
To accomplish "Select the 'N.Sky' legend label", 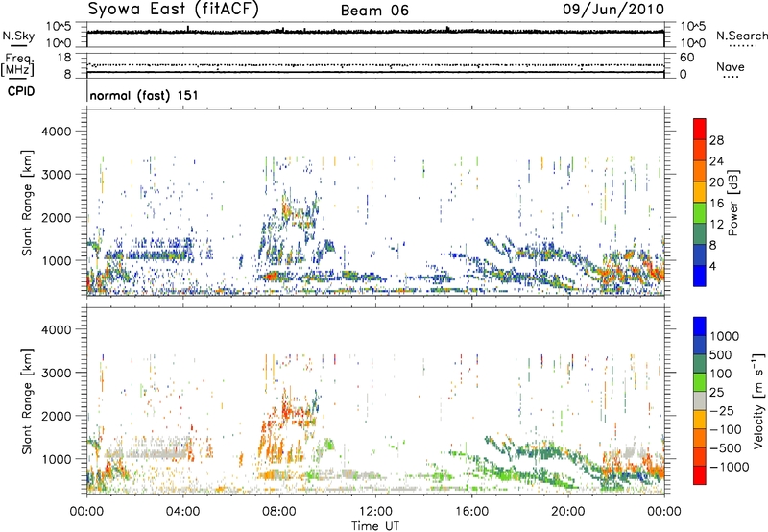I will pos(18,36).
